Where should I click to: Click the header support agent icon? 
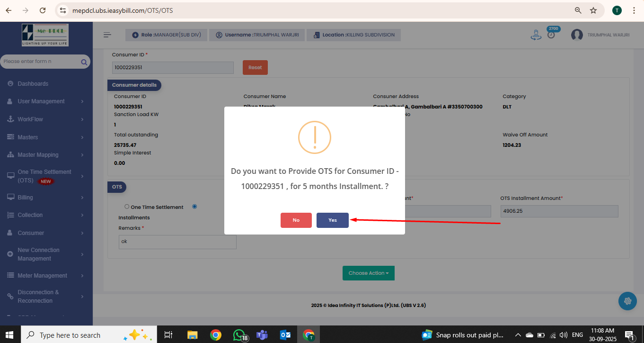536,35
